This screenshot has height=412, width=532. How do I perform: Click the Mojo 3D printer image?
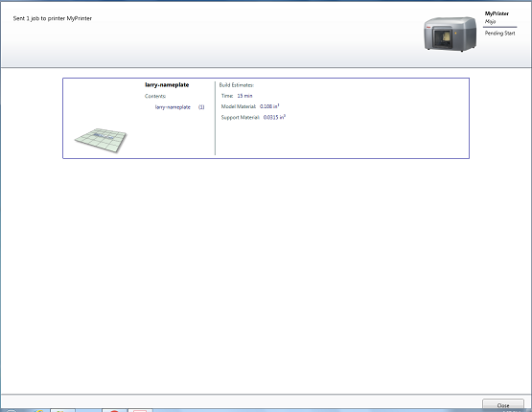pos(451,34)
